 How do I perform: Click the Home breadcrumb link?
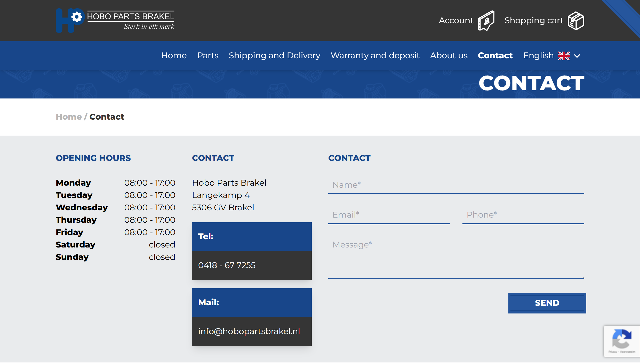point(69,117)
